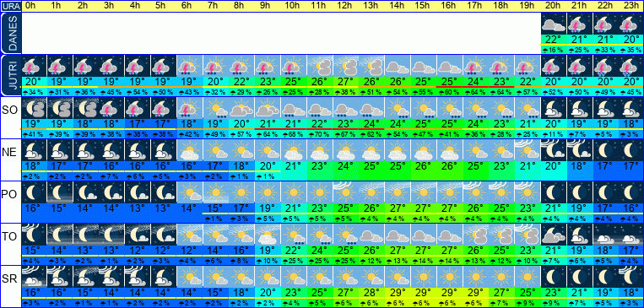
Task: Click the SO 0h moon with dark clouds icon
Action: (34, 108)
